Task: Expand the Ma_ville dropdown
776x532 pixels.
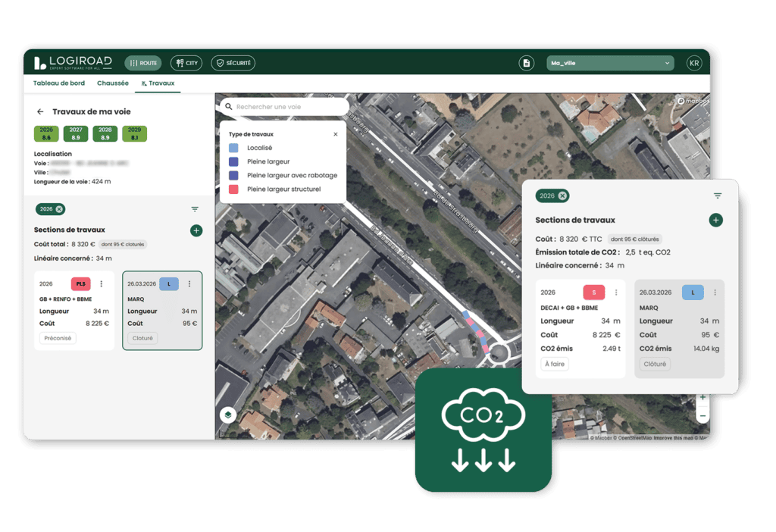Action: pyautogui.click(x=610, y=63)
